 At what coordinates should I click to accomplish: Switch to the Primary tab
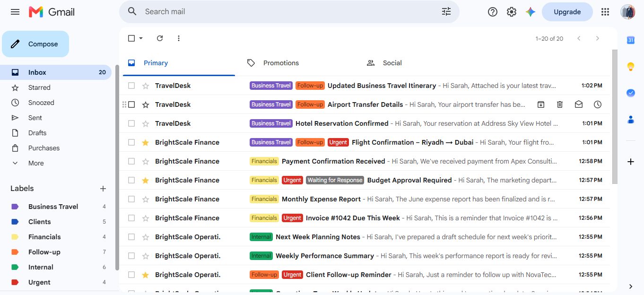coord(179,63)
